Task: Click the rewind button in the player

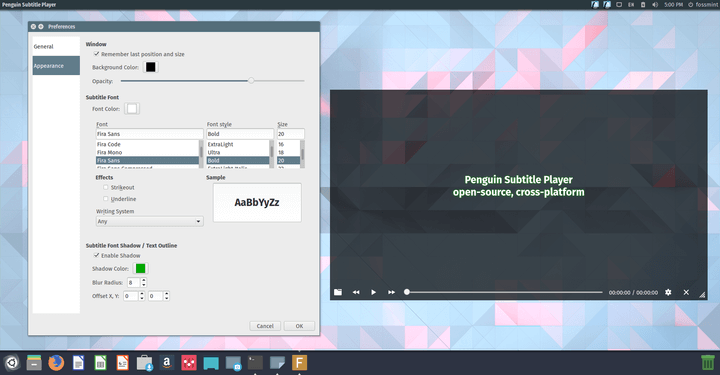Action: coord(356,292)
